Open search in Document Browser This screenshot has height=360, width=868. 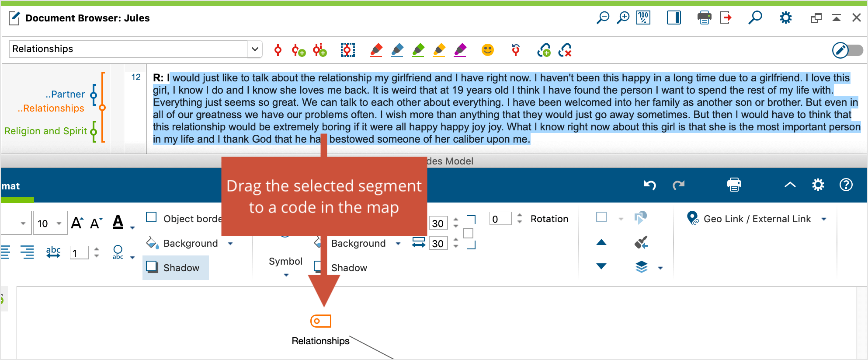[x=755, y=18]
